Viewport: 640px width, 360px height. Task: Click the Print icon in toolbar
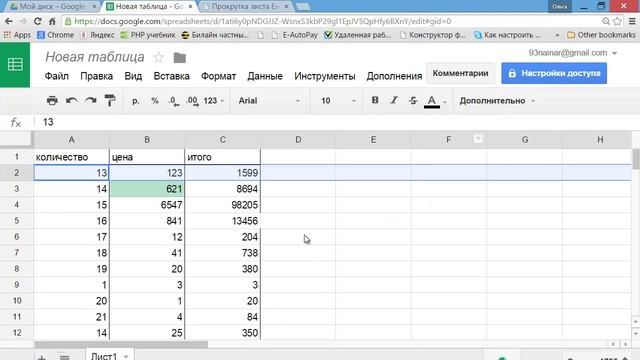pyautogui.click(x=52, y=100)
